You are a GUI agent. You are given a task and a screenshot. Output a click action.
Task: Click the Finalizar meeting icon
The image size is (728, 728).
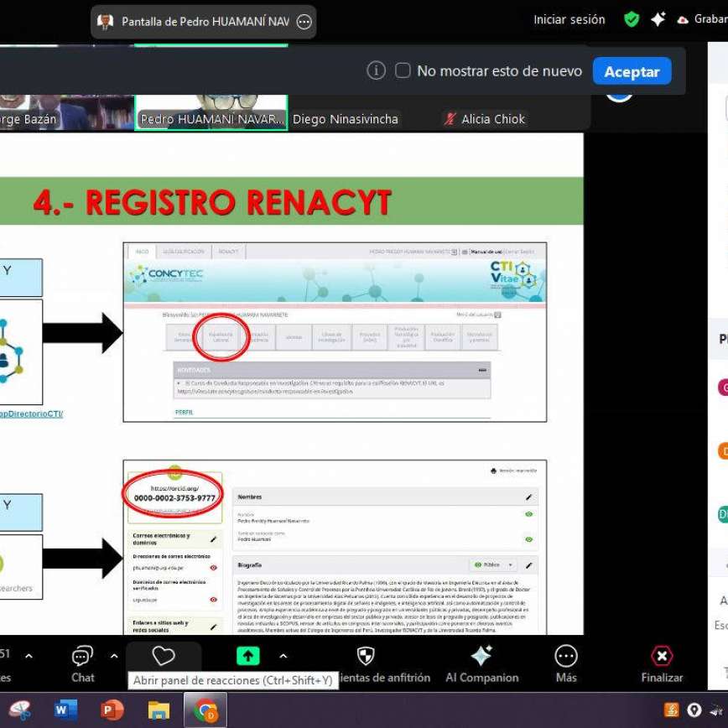(x=662, y=656)
